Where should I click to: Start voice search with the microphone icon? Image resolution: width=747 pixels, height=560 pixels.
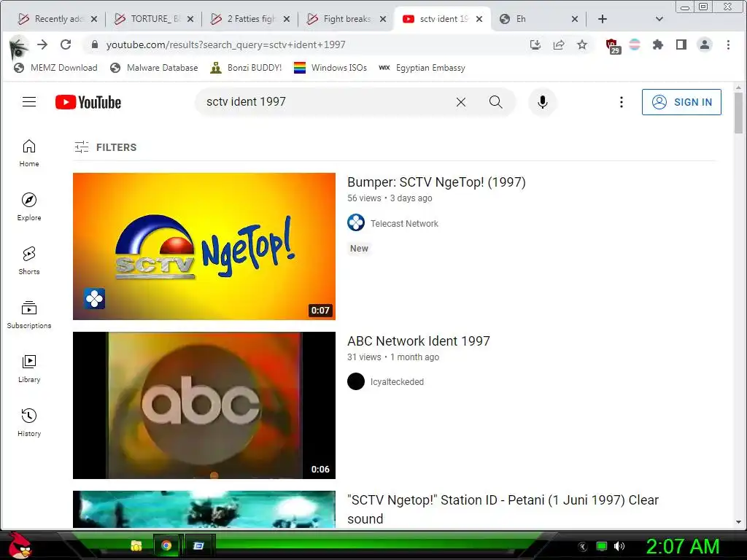pos(542,102)
